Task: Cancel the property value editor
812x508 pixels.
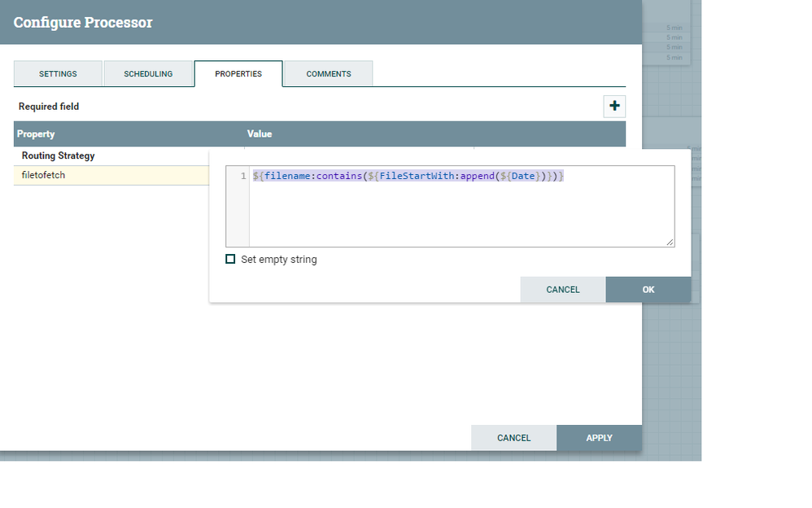Action: [x=563, y=289]
